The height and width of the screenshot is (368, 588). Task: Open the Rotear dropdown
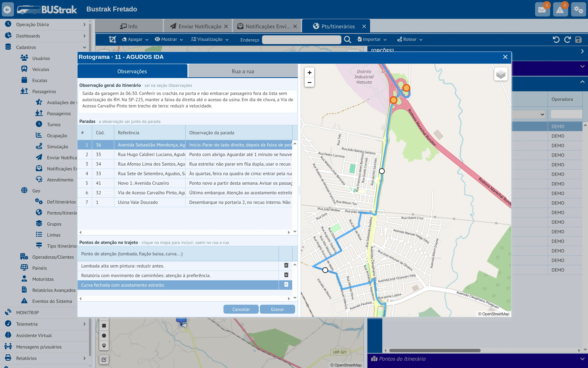[410, 39]
